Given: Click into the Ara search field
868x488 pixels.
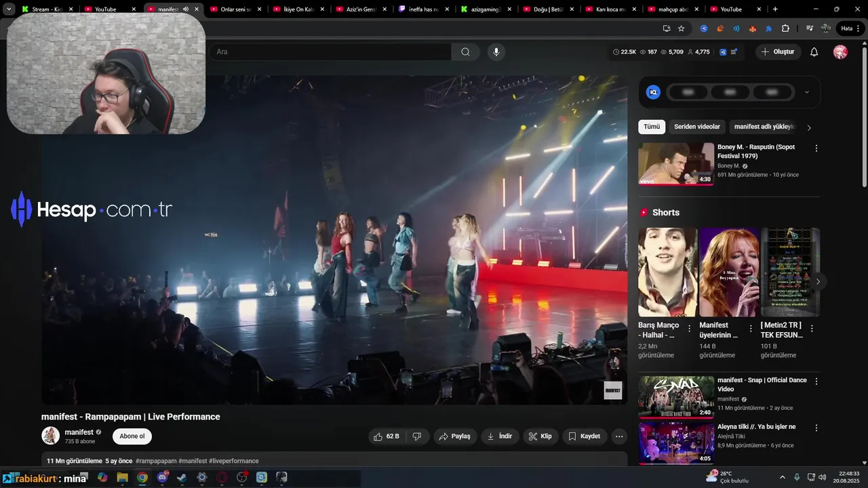Looking at the screenshot, I should [330, 52].
